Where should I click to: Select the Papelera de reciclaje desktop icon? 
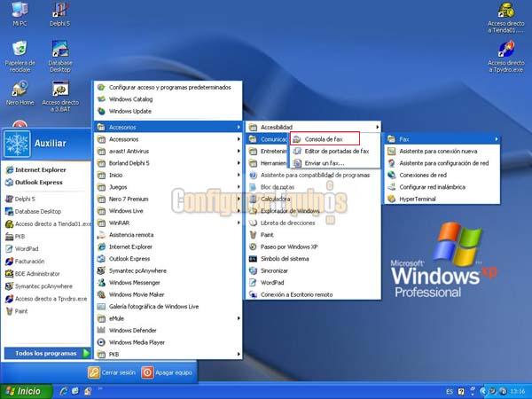point(20,57)
